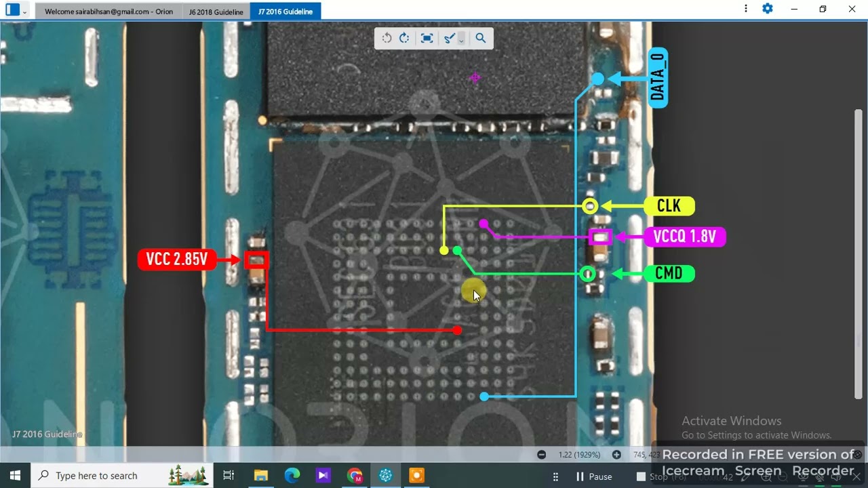Launch Microsoft Edge from the taskbar

click(292, 476)
